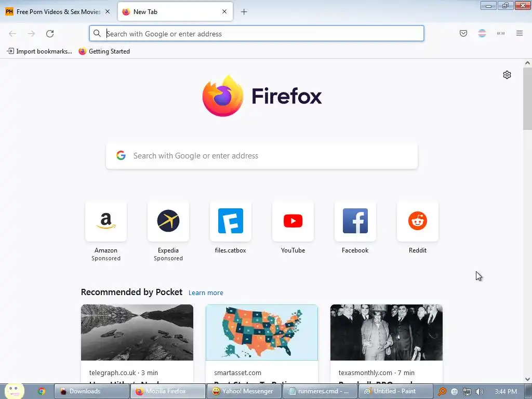Switch to Mozilla Firefox taskbar button

[168, 391]
